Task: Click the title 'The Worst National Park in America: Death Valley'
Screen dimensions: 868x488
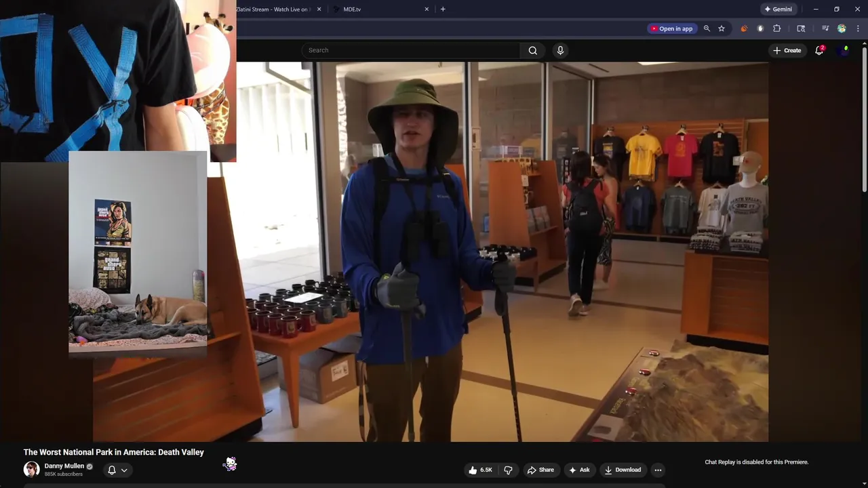Action: (x=113, y=452)
